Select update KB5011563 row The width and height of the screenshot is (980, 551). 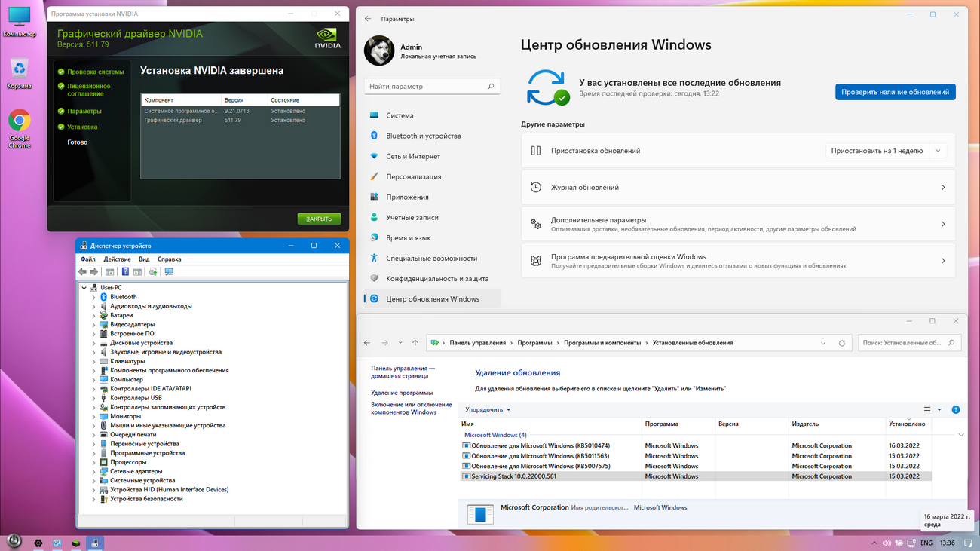click(696, 456)
